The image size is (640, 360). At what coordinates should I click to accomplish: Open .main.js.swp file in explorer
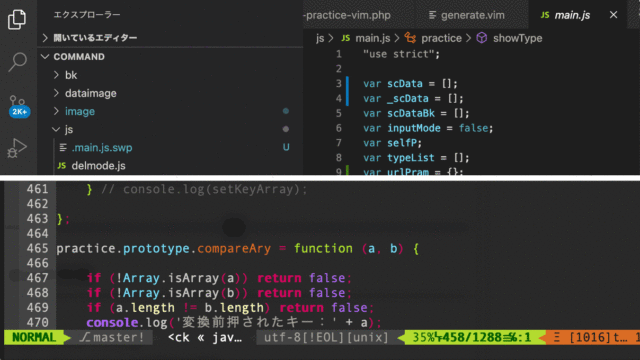point(102,147)
